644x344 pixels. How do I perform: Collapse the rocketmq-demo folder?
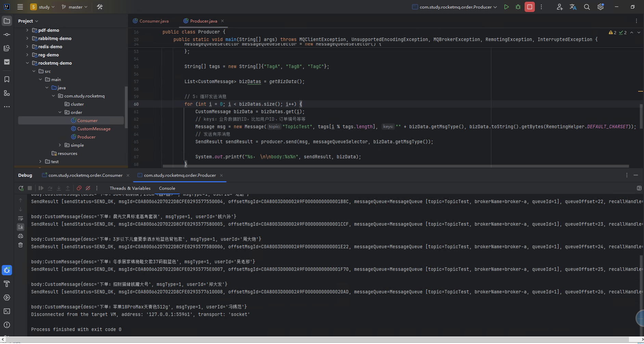click(x=27, y=63)
